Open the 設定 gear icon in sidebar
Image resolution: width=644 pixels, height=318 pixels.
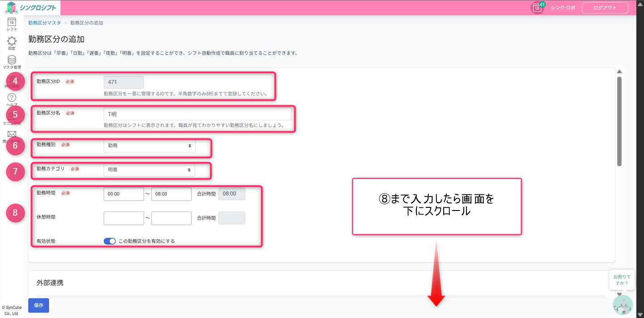pos(12,41)
